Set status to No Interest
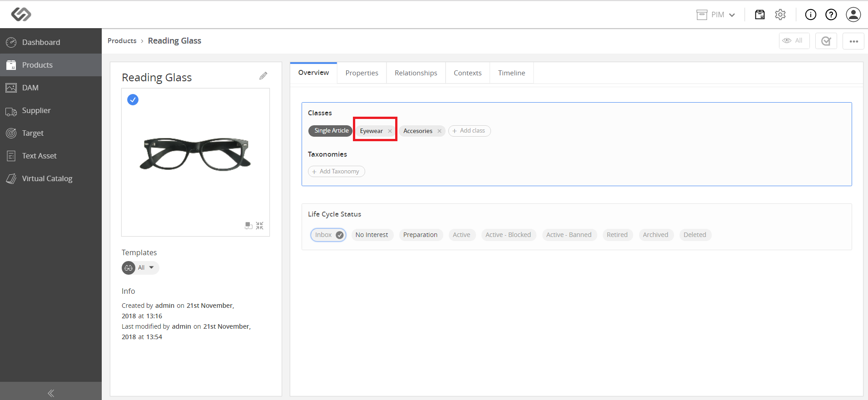868x400 pixels. click(372, 235)
